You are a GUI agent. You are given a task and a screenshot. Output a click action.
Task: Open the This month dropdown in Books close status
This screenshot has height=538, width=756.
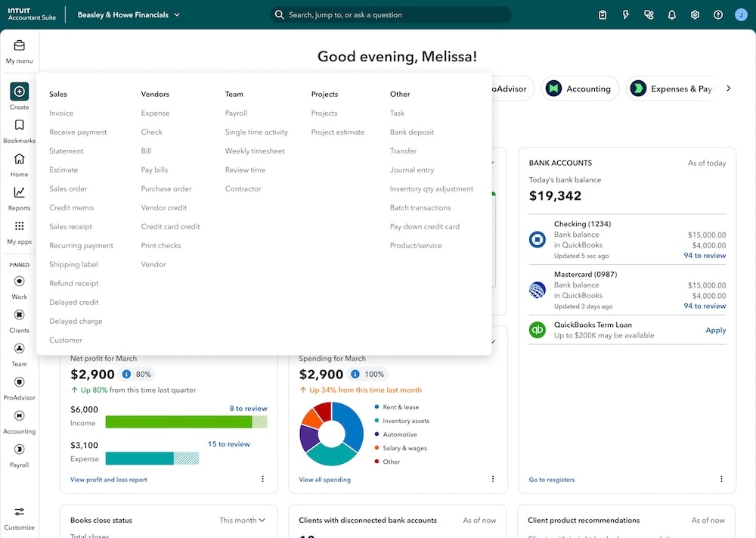[x=243, y=520]
